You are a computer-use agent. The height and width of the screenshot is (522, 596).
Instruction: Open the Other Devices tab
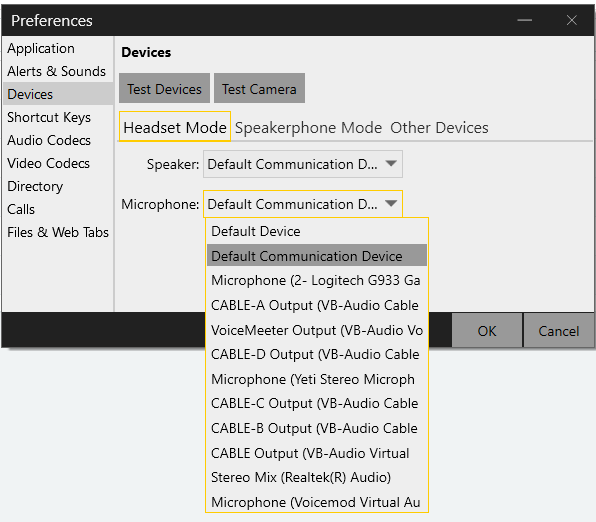click(439, 128)
